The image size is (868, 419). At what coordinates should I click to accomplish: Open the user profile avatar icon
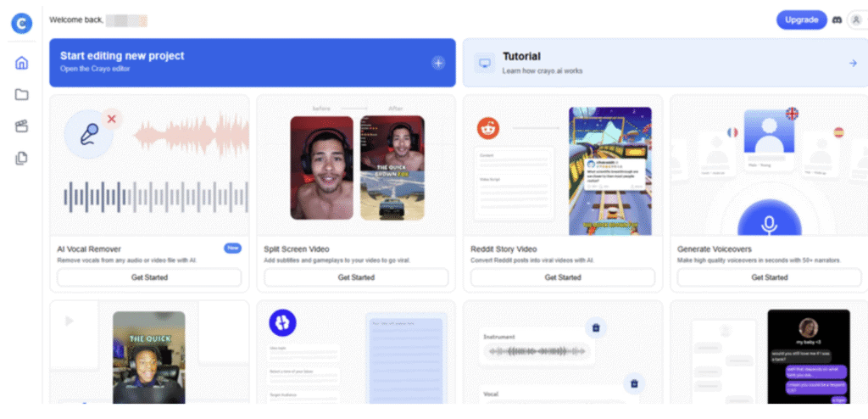coord(855,20)
